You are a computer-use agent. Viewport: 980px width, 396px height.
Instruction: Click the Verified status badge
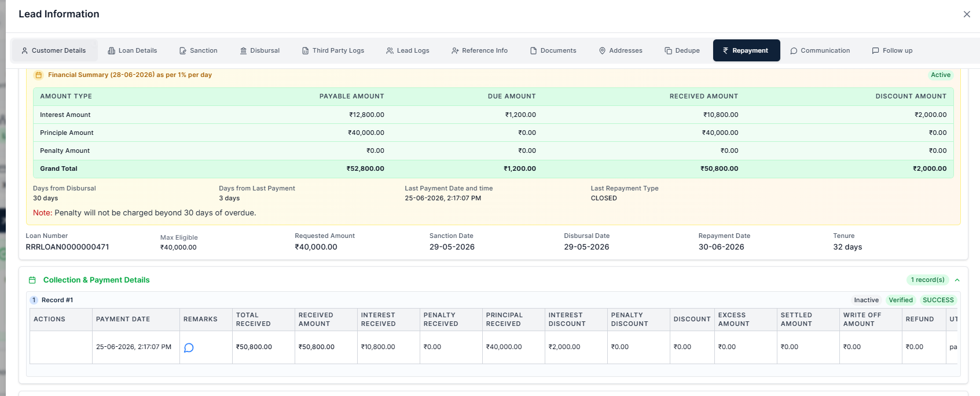[901, 300]
